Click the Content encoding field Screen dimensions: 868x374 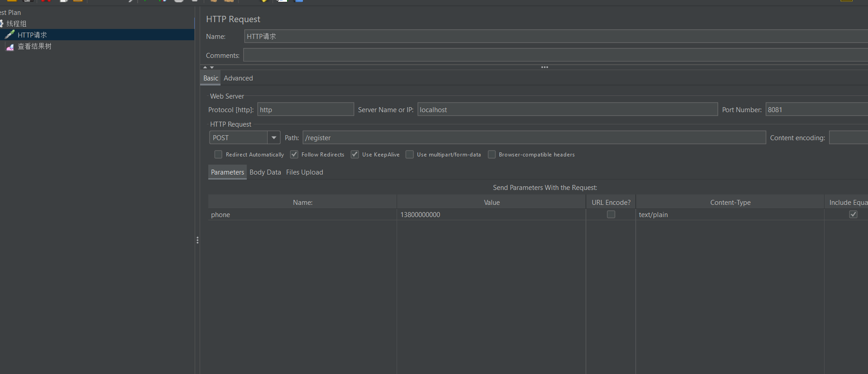click(x=848, y=137)
